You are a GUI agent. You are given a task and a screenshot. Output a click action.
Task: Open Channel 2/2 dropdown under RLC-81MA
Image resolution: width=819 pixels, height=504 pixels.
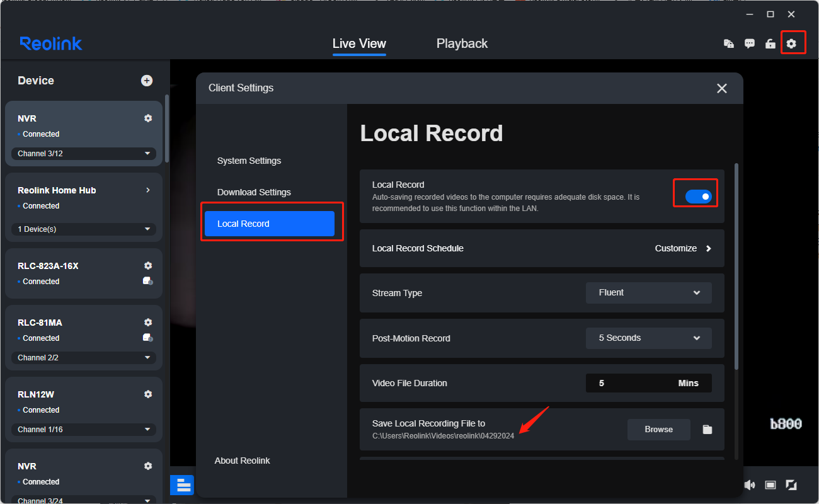coord(84,358)
